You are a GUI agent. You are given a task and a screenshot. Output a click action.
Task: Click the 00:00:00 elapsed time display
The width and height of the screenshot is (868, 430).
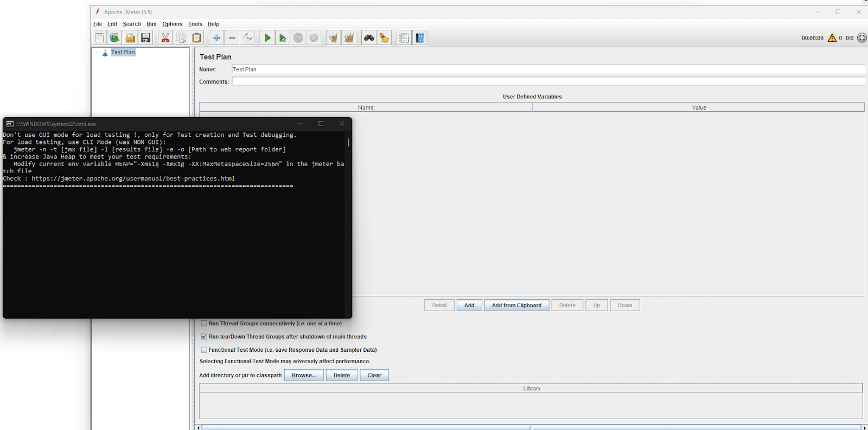(x=812, y=38)
